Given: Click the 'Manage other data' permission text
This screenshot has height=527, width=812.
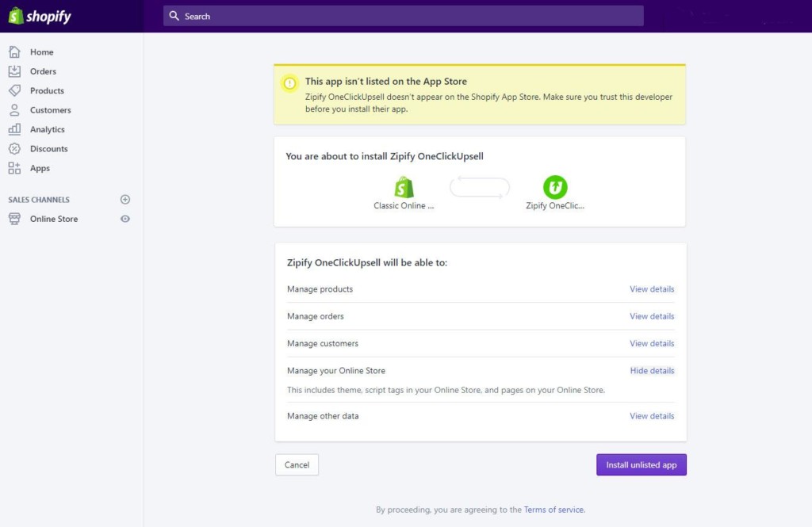Looking at the screenshot, I should [x=323, y=416].
